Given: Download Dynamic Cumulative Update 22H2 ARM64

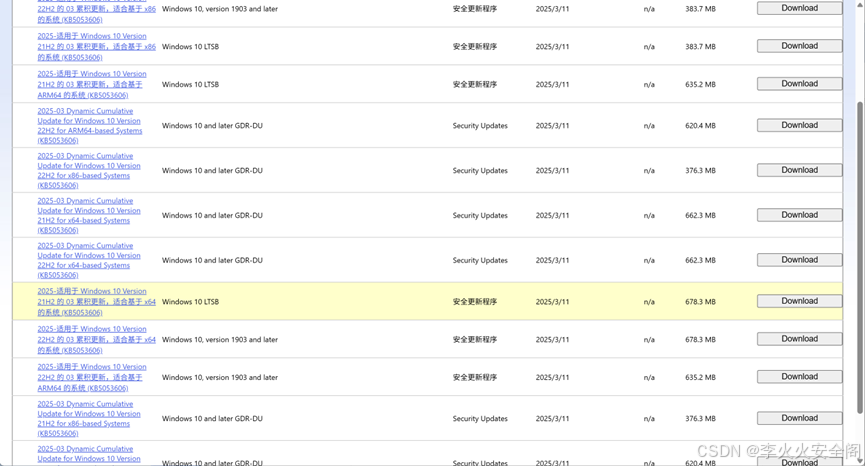Looking at the screenshot, I should (x=799, y=125).
